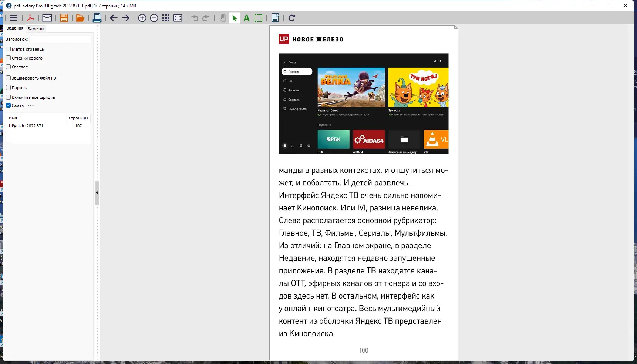The width and height of the screenshot is (637, 364).
Task: Disable the Сжать checkbox
Action: (x=9, y=105)
